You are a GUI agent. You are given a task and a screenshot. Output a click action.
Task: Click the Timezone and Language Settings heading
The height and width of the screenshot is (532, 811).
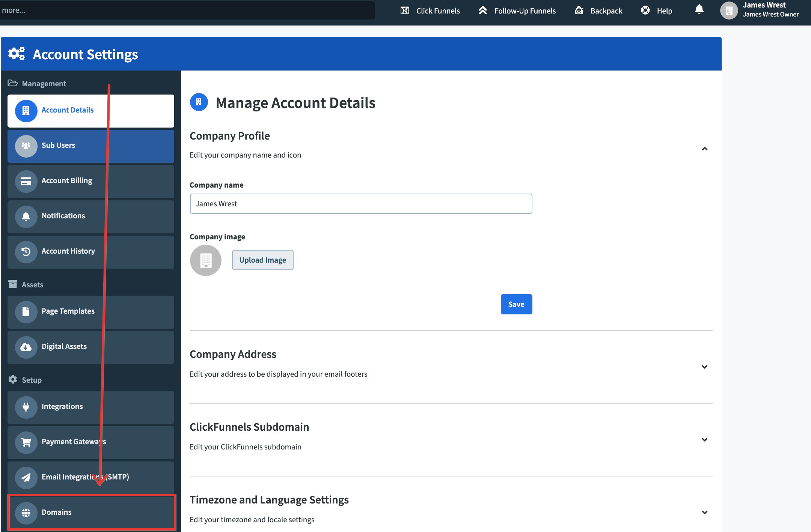tap(269, 500)
